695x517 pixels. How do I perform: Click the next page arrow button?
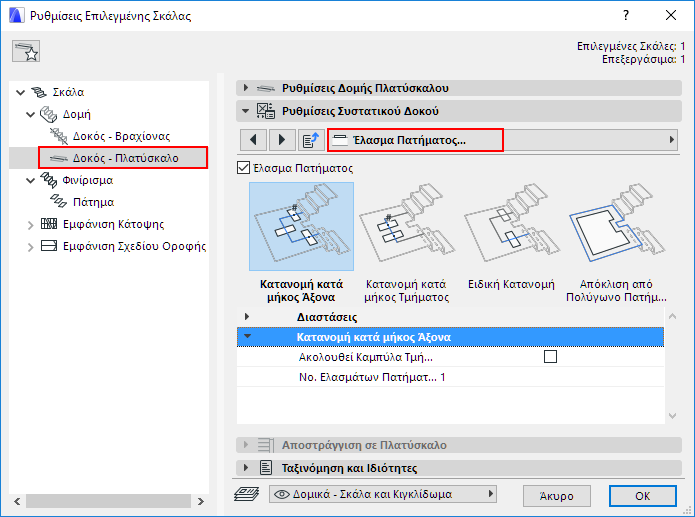pyautogui.click(x=281, y=140)
